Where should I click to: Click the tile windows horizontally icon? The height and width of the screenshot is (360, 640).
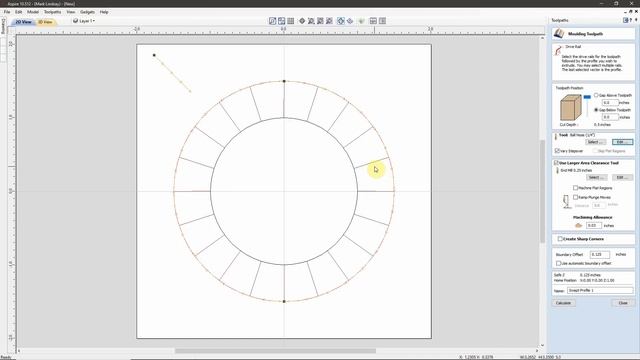pos(373,21)
